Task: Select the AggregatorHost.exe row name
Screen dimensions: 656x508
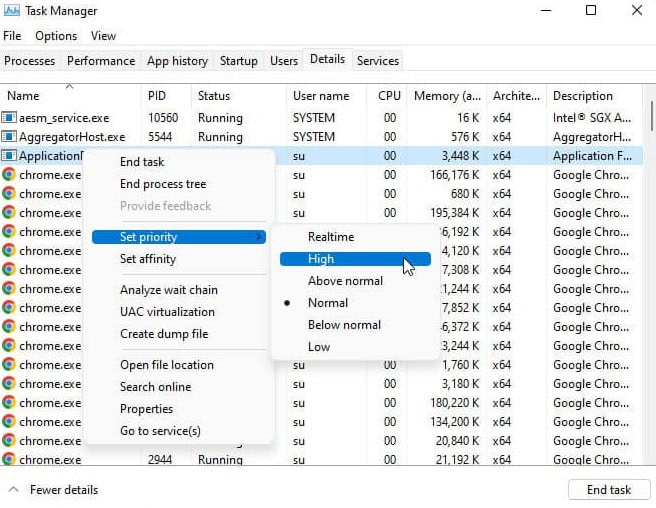Action: coord(72,137)
